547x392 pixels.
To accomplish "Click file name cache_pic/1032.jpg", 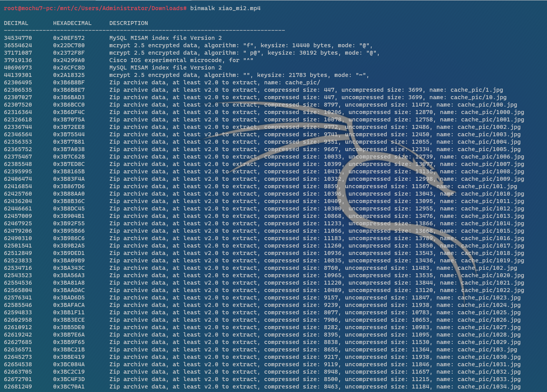I will pos(489,372).
